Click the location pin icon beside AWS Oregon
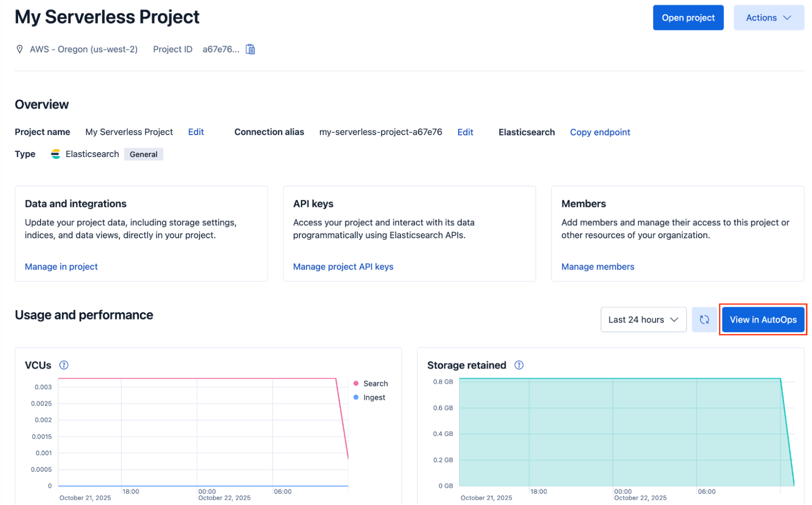 pyautogui.click(x=20, y=49)
